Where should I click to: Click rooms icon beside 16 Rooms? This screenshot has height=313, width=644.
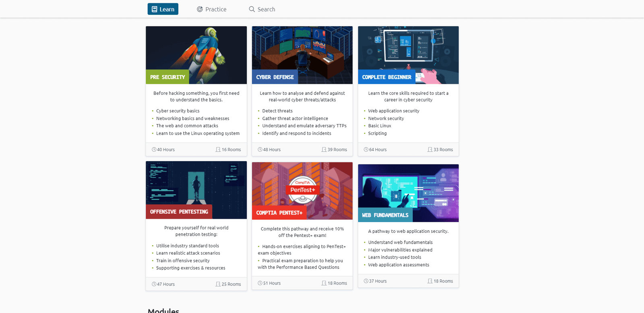coord(218,149)
